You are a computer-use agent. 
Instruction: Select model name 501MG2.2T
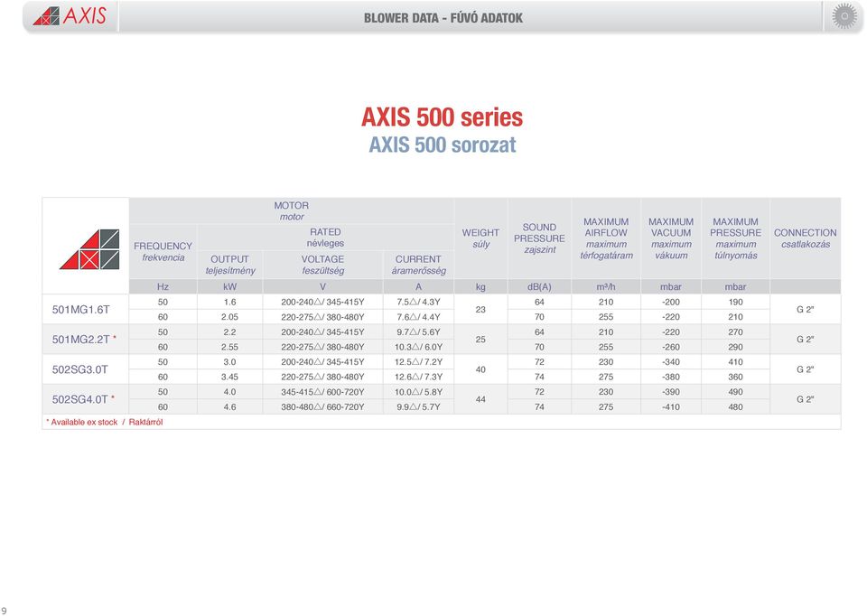point(80,340)
